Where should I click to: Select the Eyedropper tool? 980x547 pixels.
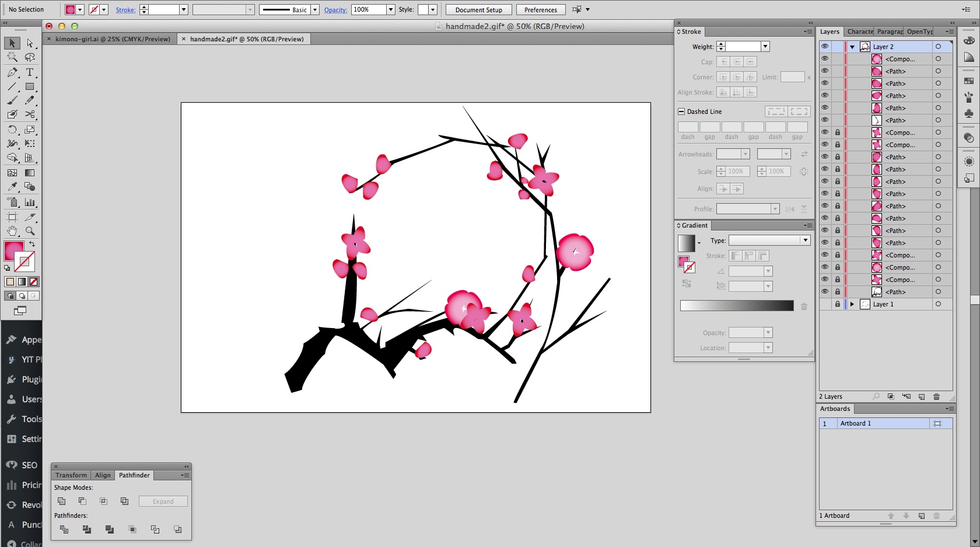[12, 187]
